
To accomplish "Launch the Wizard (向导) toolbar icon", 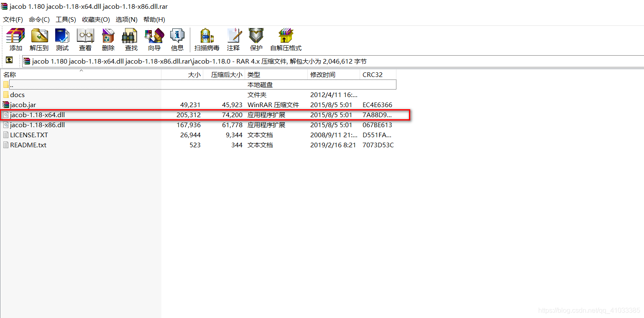I will click(x=154, y=36).
